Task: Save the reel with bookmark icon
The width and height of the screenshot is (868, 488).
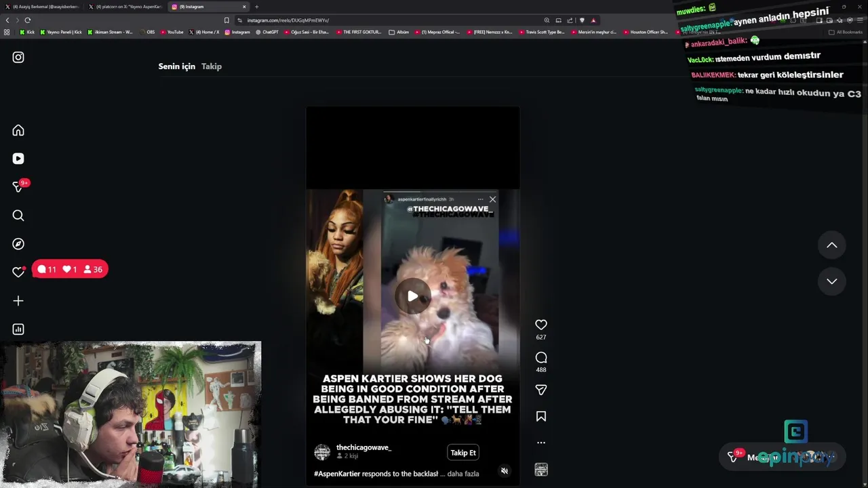Action: tap(541, 416)
